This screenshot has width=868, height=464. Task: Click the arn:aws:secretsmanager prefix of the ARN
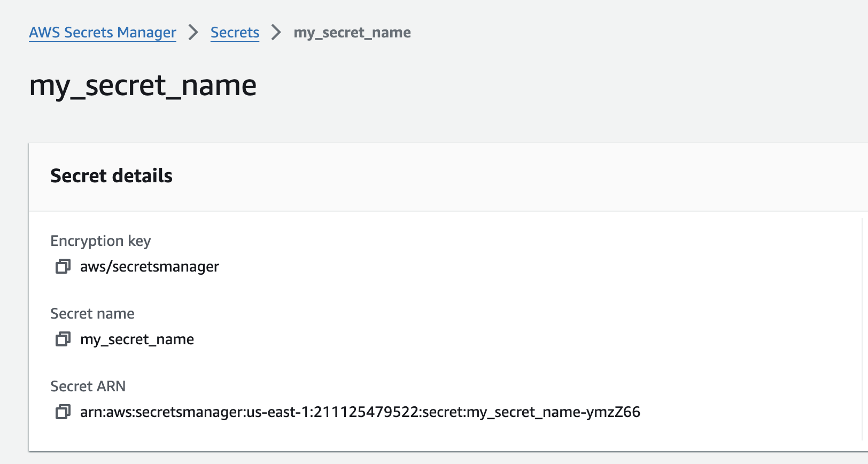161,412
